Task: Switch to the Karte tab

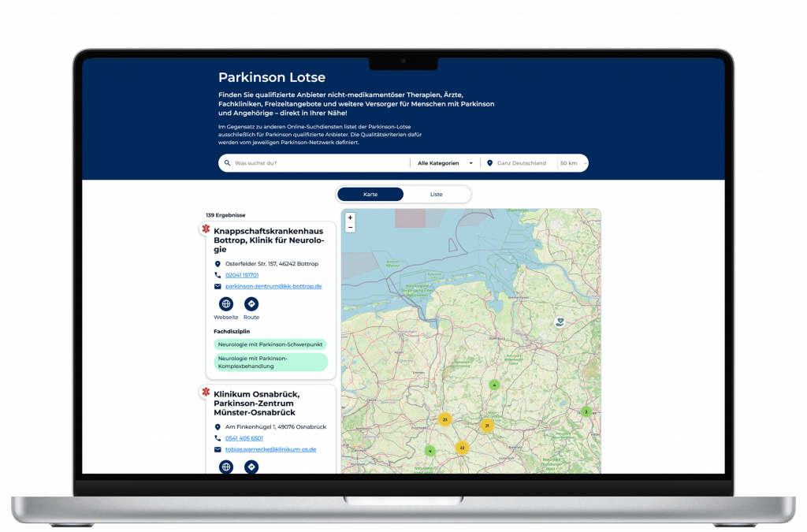Action: (x=370, y=195)
